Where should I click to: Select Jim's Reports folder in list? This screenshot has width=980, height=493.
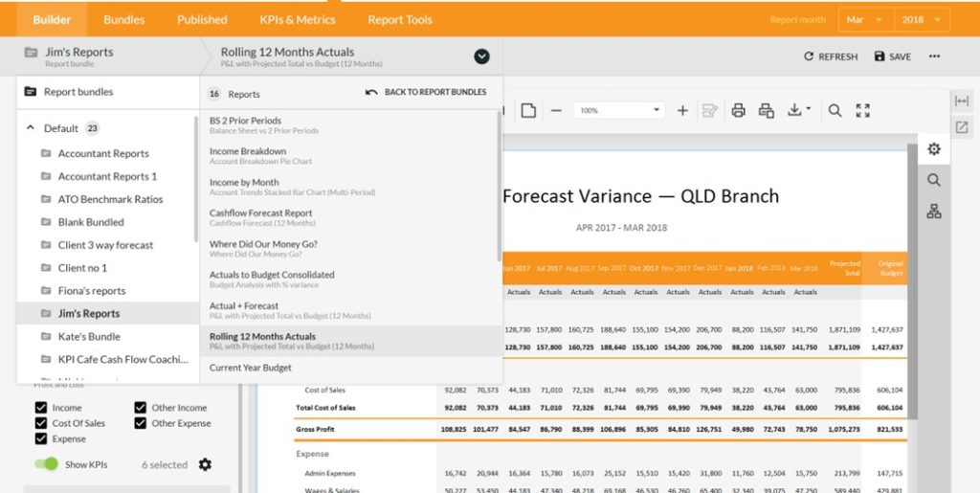coord(107,314)
